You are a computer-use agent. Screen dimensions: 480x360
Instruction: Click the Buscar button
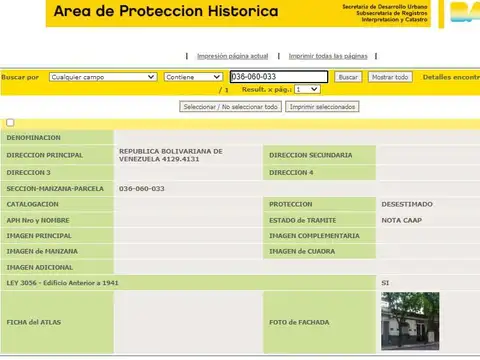pyautogui.click(x=348, y=77)
